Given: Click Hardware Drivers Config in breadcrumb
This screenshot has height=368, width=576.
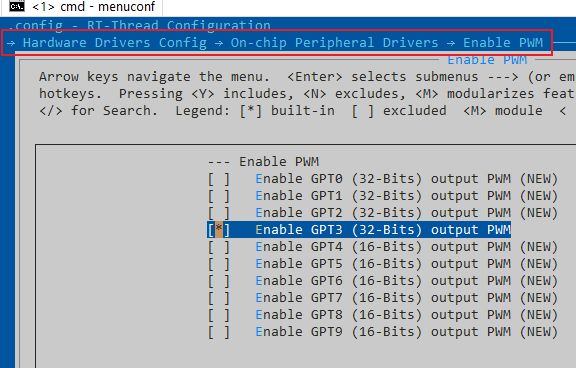Looking at the screenshot, I should click(x=115, y=43).
